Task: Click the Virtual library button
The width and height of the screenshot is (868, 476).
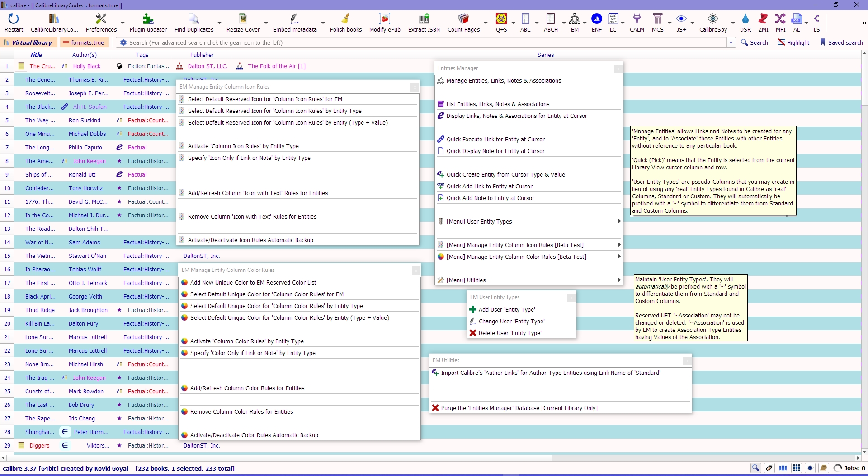Action: click(28, 42)
